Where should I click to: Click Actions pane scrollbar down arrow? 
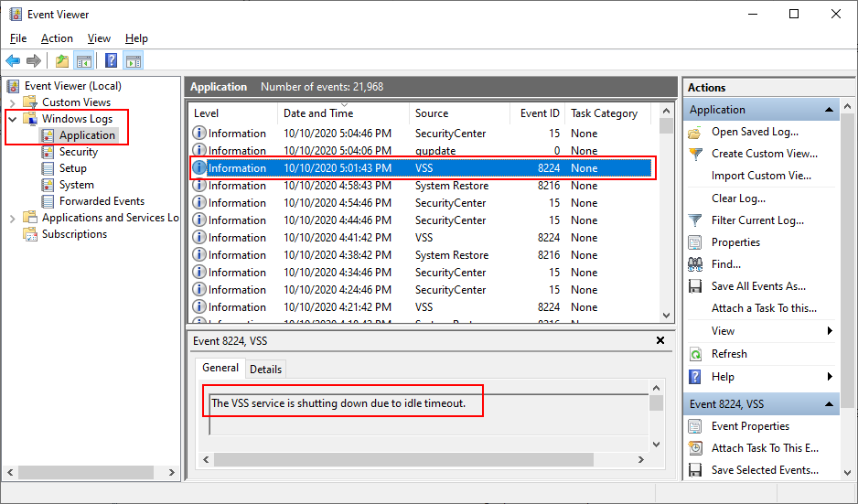(x=847, y=472)
